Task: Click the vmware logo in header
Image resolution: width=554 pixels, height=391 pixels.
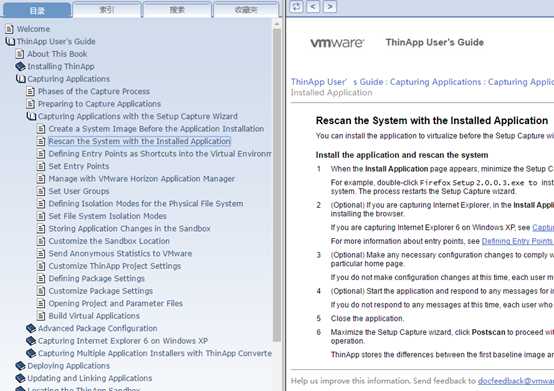Action: click(337, 43)
